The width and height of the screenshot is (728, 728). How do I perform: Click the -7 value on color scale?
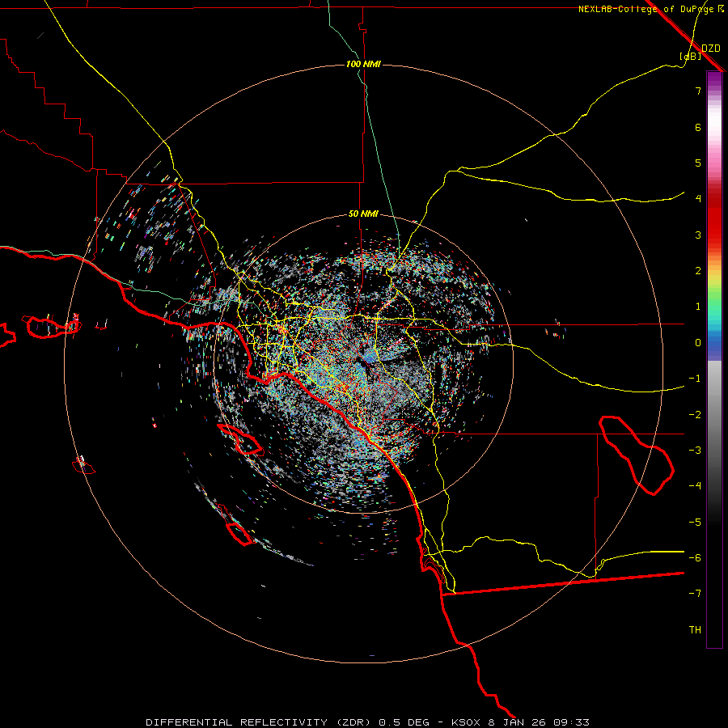pyautogui.click(x=695, y=594)
